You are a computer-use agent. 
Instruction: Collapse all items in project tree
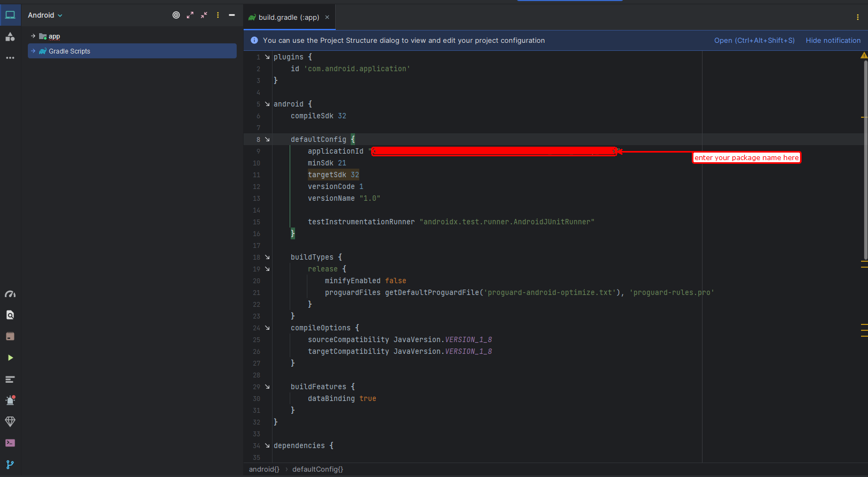(x=204, y=15)
